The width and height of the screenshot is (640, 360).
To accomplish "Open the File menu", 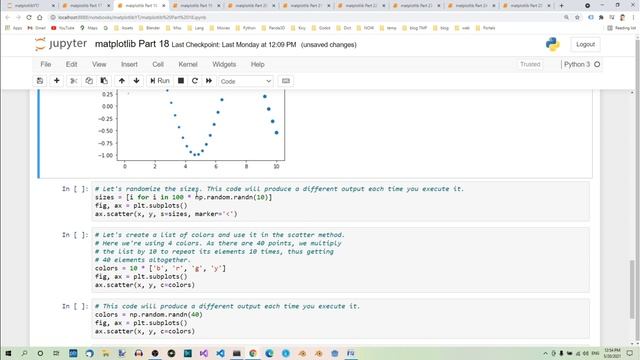I will 46,64.
